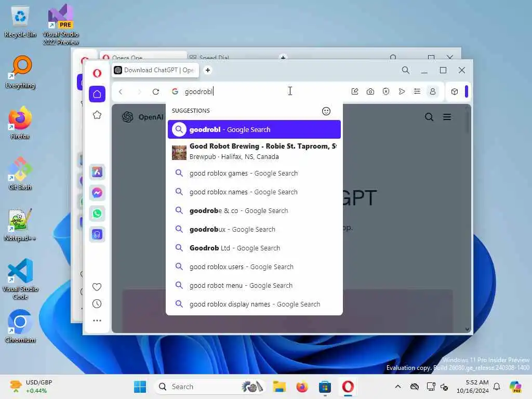Open extensions cube icon

(x=455, y=91)
